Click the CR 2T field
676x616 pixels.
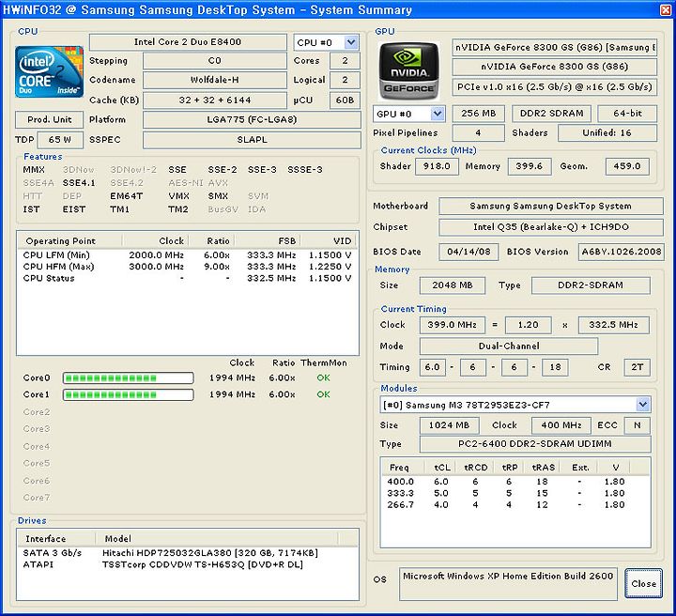click(x=638, y=367)
